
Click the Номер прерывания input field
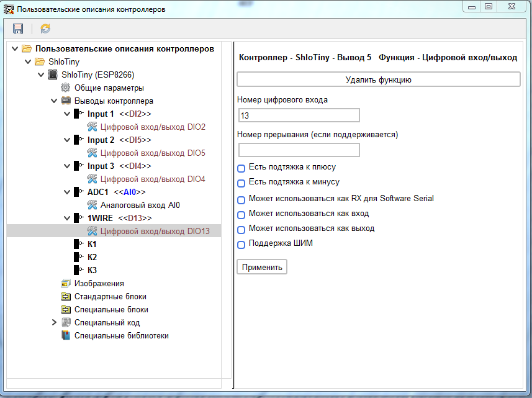tap(299, 150)
